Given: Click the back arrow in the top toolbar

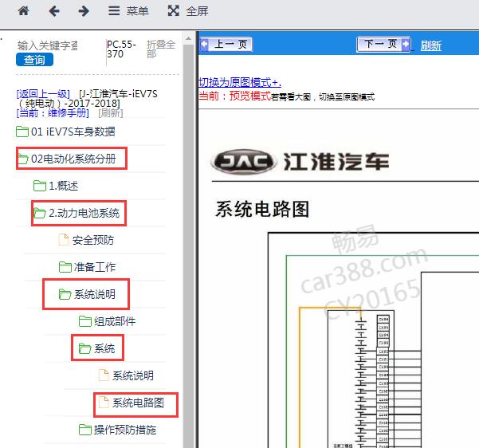Looking at the screenshot, I should click(54, 11).
